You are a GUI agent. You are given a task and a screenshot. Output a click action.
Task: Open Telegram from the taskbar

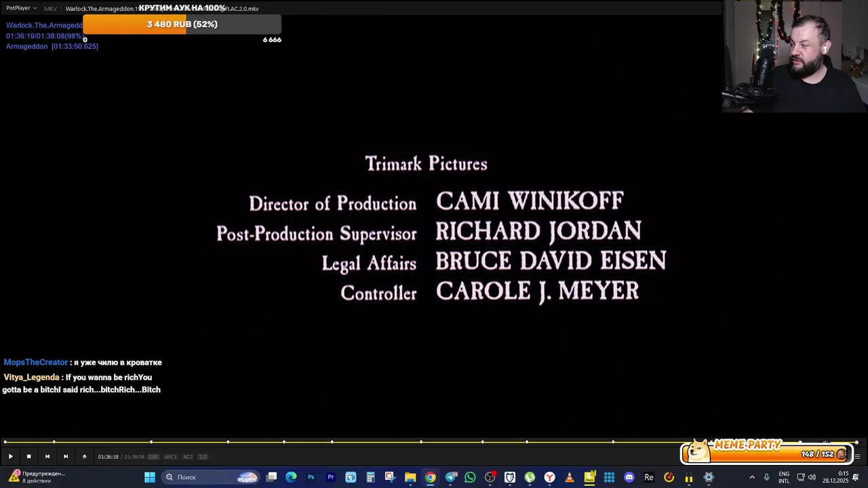pyautogui.click(x=450, y=477)
